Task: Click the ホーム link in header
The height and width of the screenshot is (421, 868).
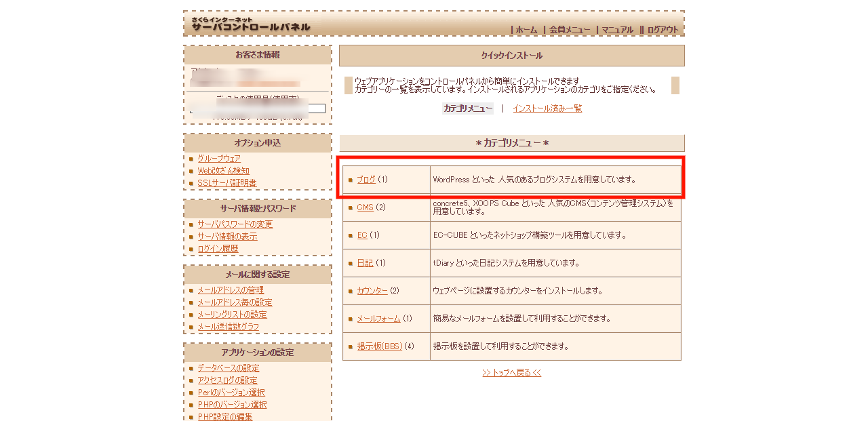Action: coord(526,30)
